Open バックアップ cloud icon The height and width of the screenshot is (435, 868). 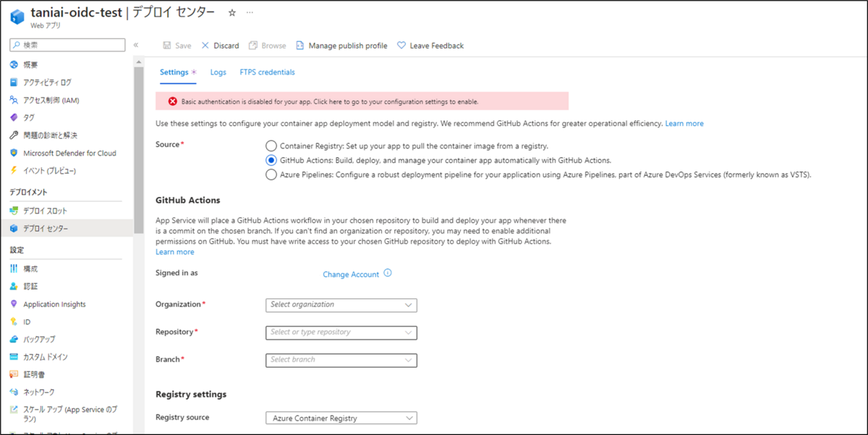tap(14, 339)
